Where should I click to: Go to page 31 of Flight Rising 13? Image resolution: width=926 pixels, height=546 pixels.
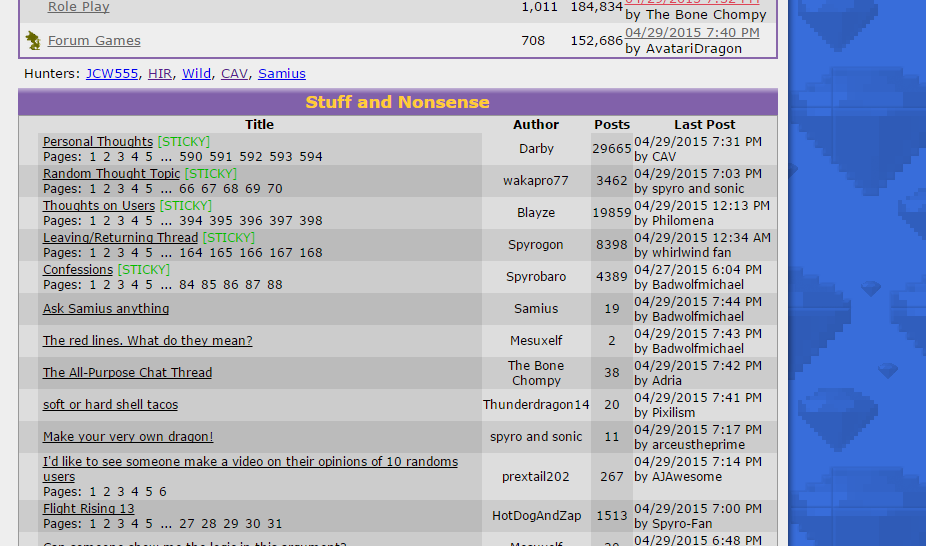click(275, 524)
